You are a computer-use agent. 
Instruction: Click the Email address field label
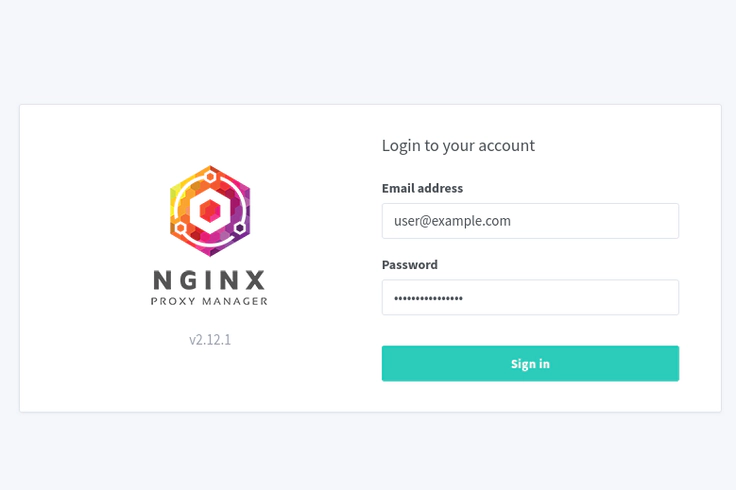422,188
